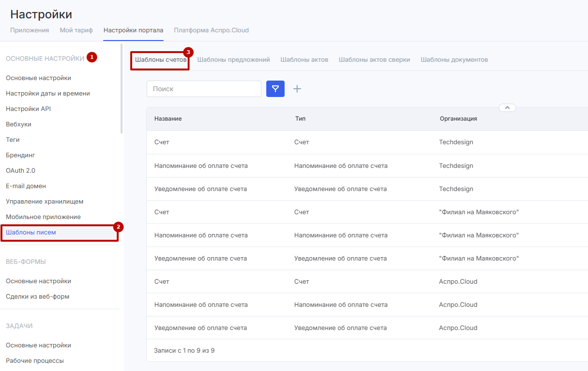Sort the table by Организация column header
This screenshot has width=588, height=371.
(x=458, y=119)
